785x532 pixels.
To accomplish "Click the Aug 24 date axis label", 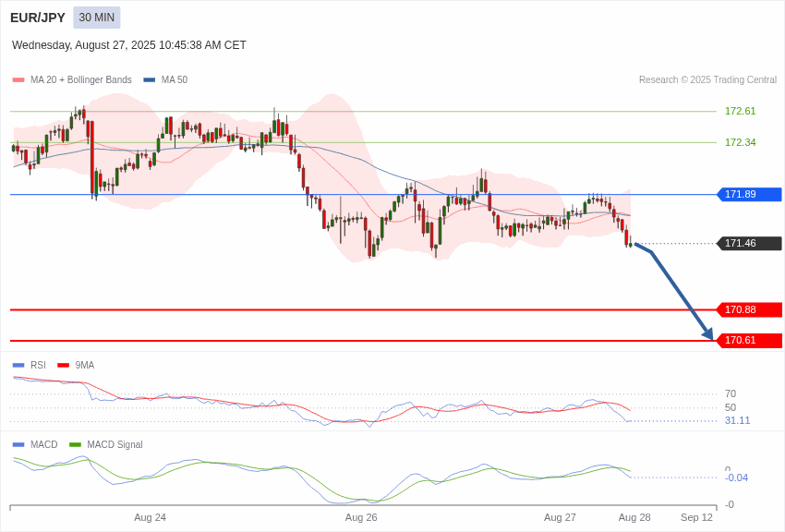I will [x=151, y=517].
